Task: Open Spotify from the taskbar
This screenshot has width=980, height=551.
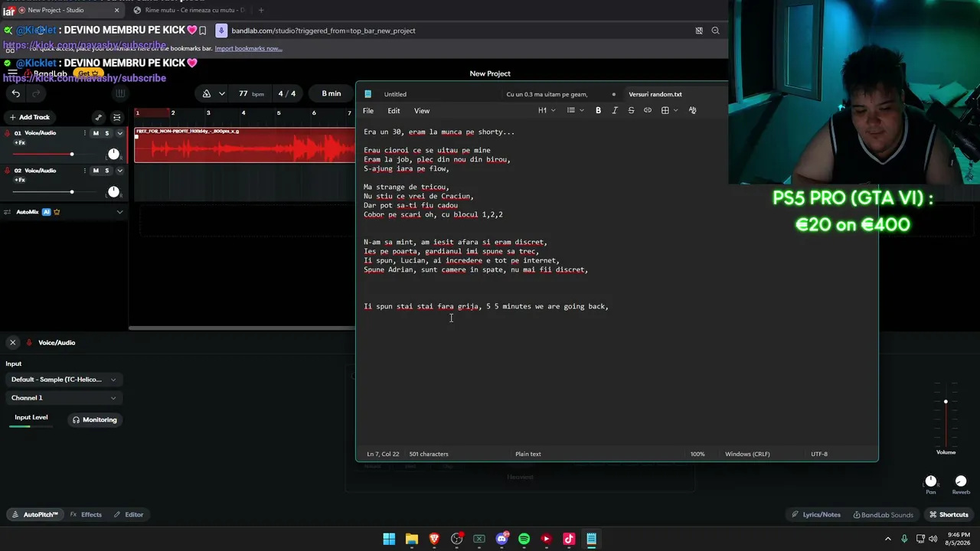Action: tap(524, 539)
